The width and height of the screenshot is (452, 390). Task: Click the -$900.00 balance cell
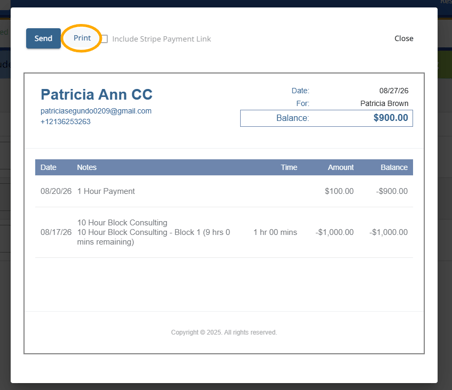(392, 191)
